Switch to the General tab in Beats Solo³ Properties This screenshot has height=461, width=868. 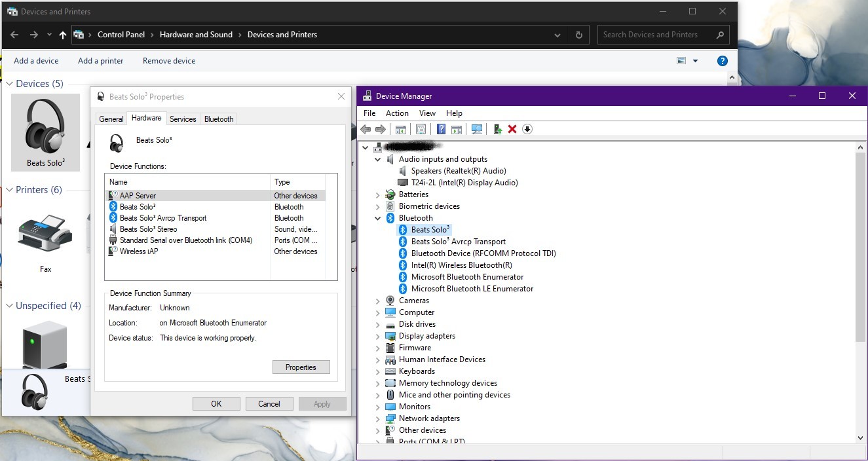pyautogui.click(x=111, y=119)
